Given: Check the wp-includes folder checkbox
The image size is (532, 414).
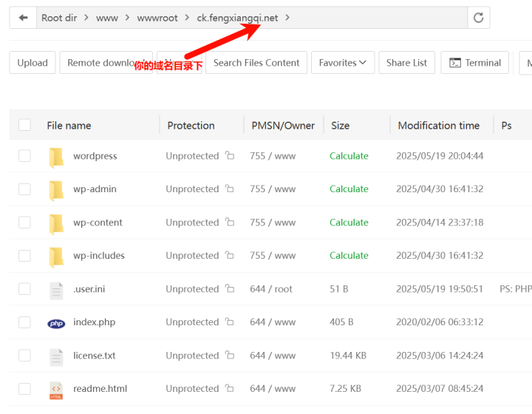Looking at the screenshot, I should click(x=24, y=255).
